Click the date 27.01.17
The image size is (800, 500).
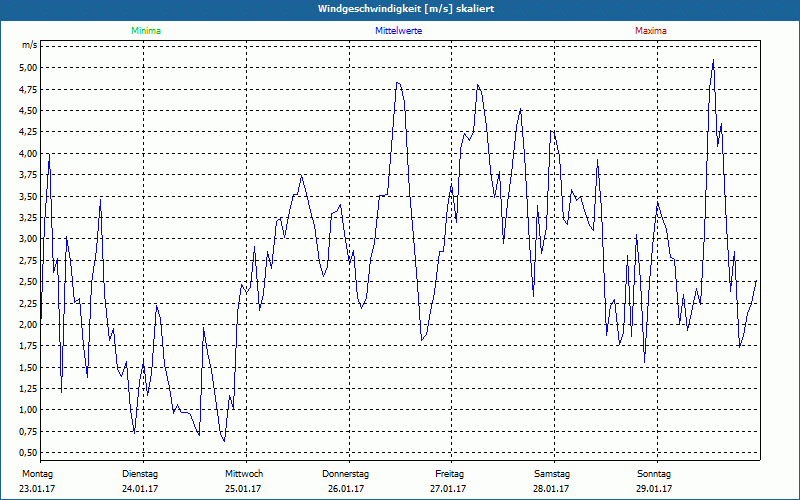[x=448, y=489]
